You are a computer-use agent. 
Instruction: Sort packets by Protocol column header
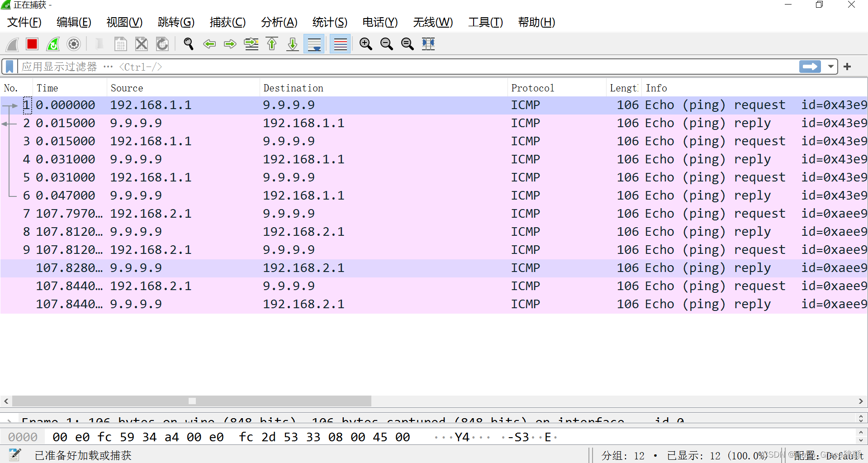(557, 88)
